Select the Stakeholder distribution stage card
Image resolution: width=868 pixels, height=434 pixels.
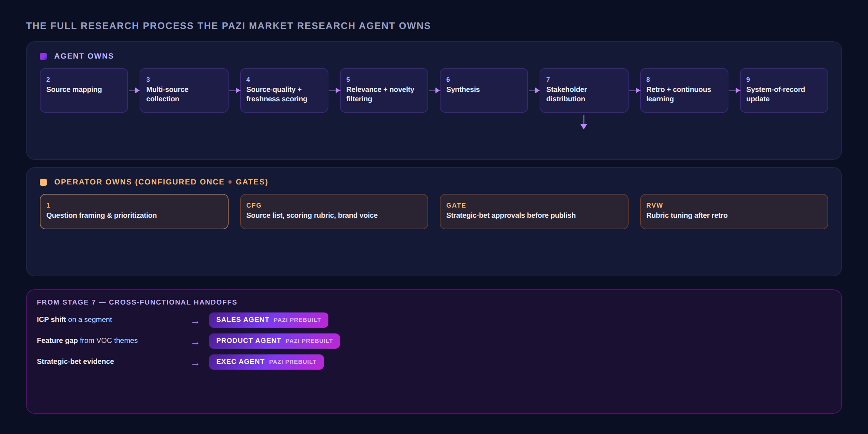pos(584,90)
